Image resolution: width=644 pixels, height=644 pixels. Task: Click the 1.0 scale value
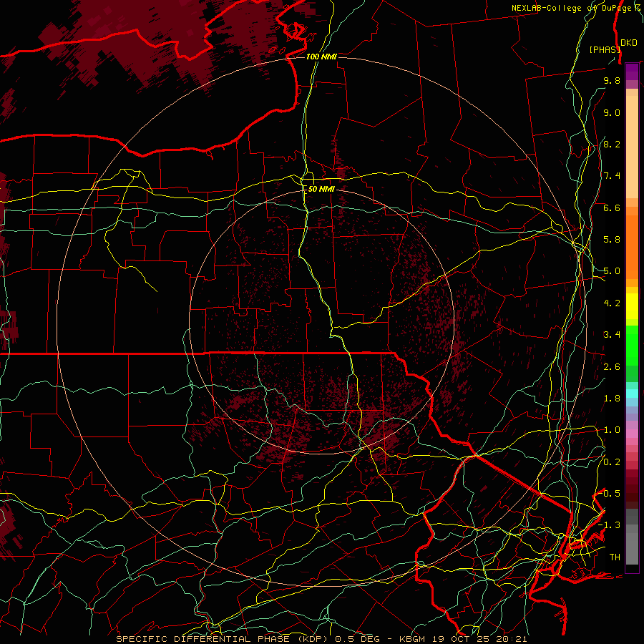tap(612, 430)
